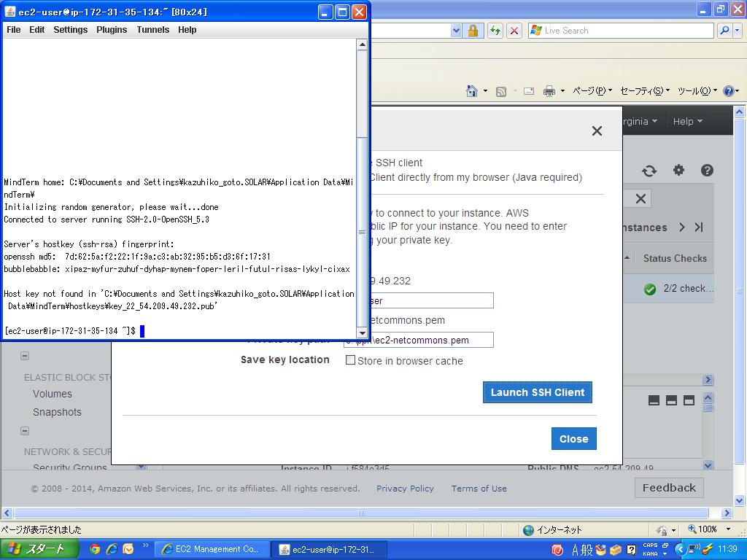The width and height of the screenshot is (747, 560).
Task: Go to next page of instances
Action: click(682, 227)
